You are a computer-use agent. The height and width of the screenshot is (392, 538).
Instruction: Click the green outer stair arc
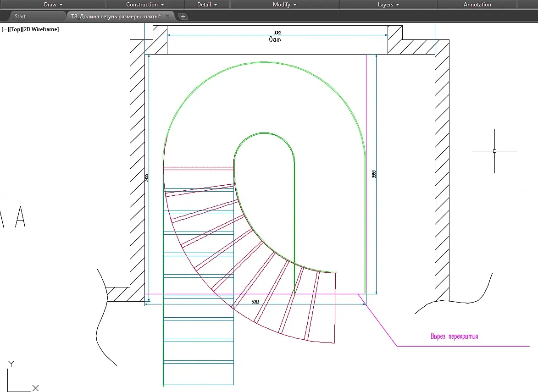coord(264,62)
